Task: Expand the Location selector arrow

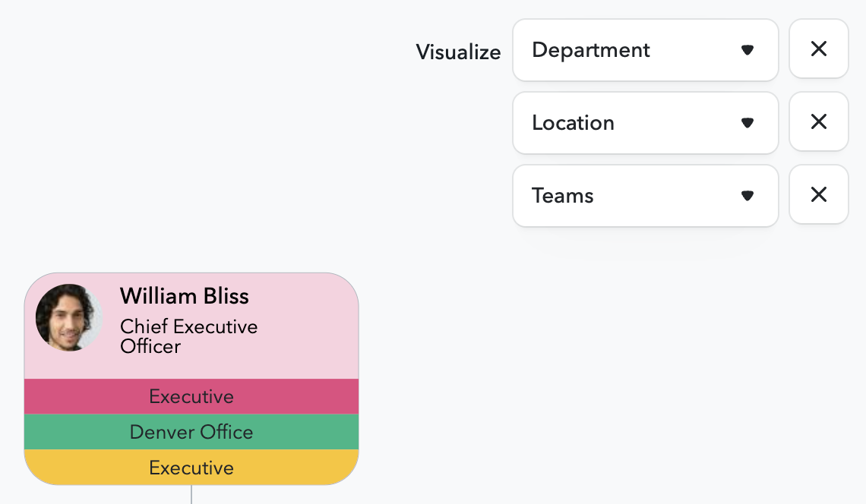Action: [747, 123]
